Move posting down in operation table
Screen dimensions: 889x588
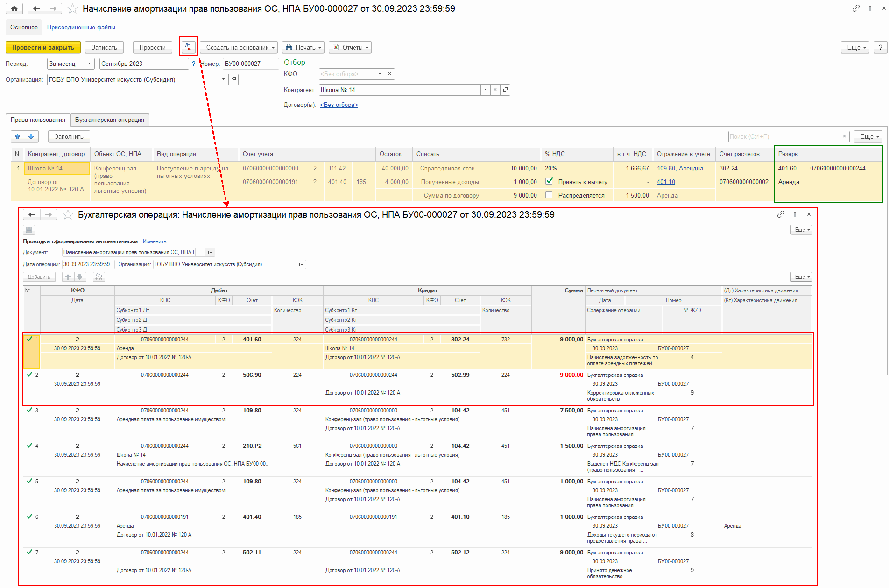(80, 277)
